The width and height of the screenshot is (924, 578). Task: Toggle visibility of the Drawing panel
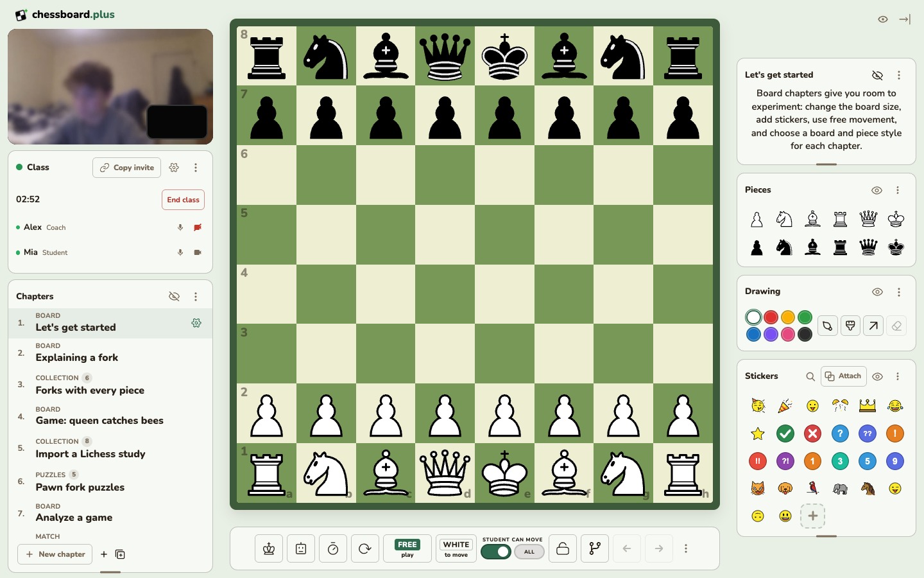coord(878,292)
